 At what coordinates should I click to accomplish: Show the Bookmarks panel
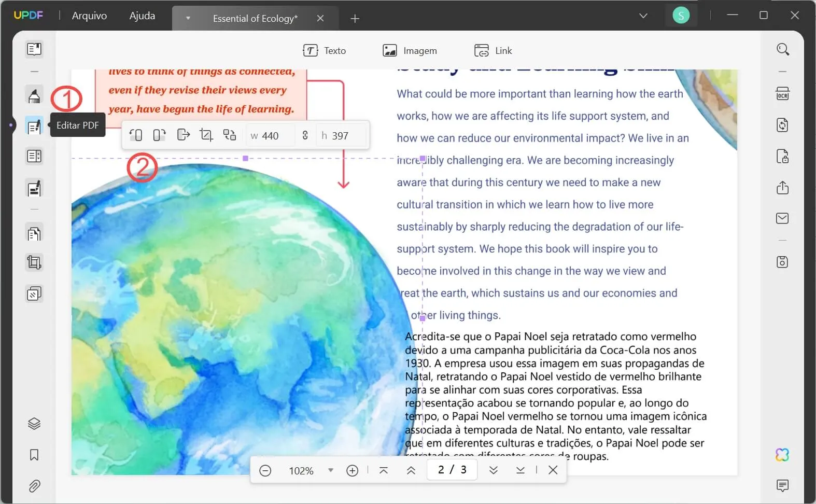coord(34,455)
